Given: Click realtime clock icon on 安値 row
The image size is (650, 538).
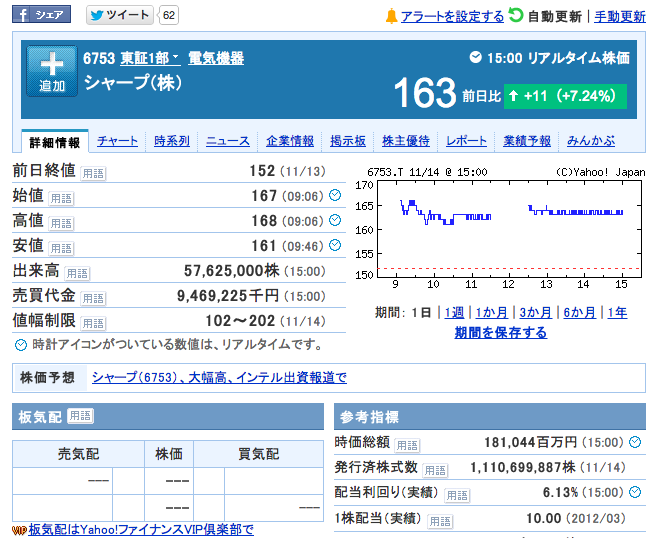Looking at the screenshot, I should point(335,245).
